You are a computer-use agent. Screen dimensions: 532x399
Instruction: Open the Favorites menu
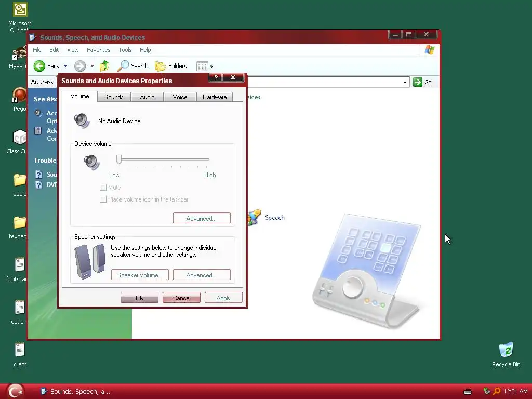tap(98, 50)
